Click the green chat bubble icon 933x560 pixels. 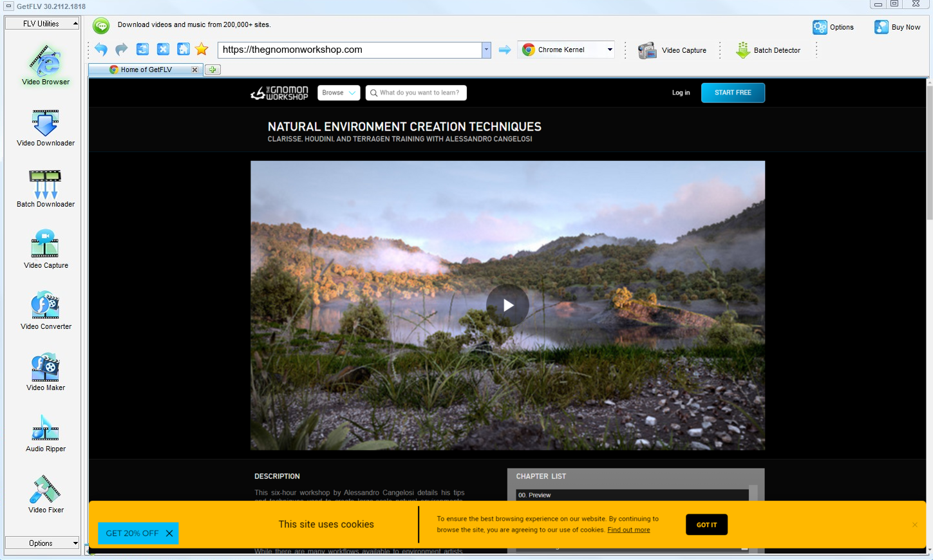[x=101, y=25]
